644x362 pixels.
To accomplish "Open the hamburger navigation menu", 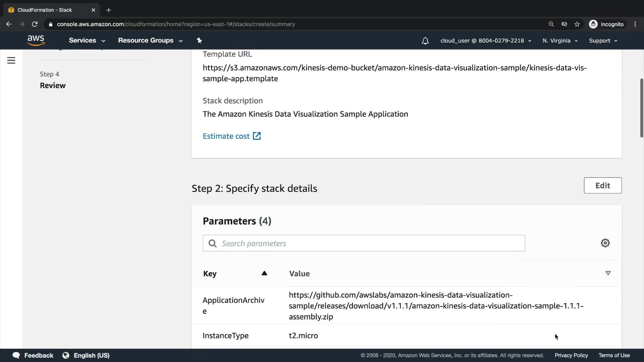I will point(11,60).
